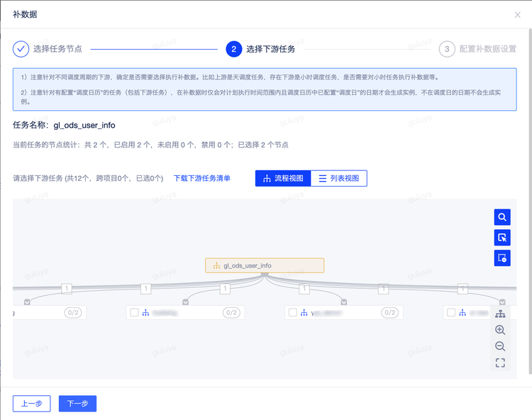Check the second downstream task node checkbox
This screenshot has height=420, width=532.
pyautogui.click(x=134, y=312)
